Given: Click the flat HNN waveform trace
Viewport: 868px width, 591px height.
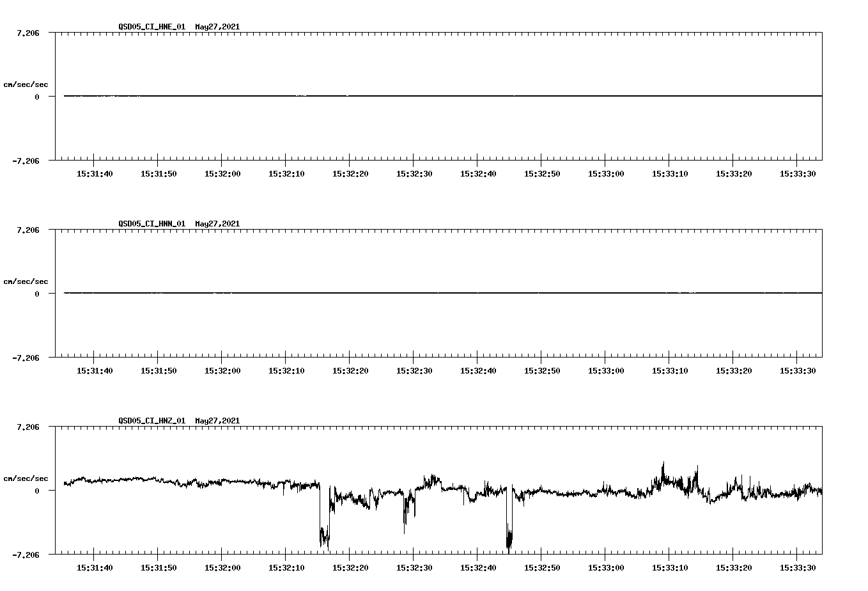Looking at the screenshot, I should pos(384,293).
